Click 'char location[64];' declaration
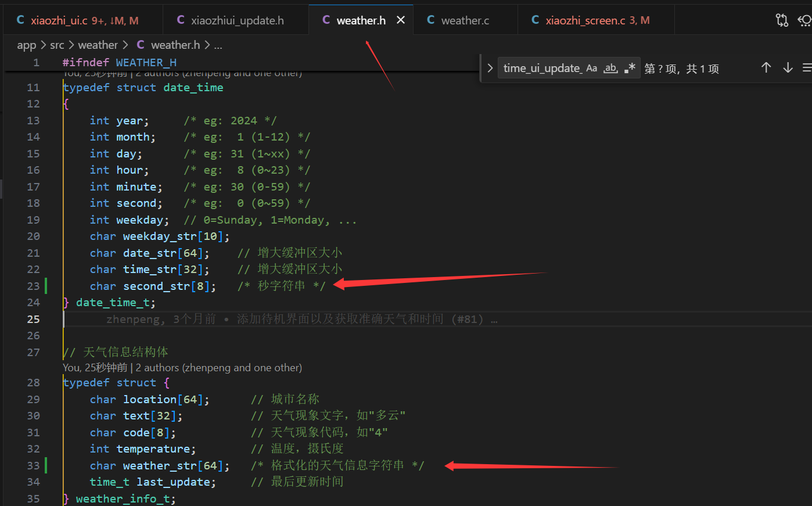This screenshot has height=506, width=812. coord(149,400)
